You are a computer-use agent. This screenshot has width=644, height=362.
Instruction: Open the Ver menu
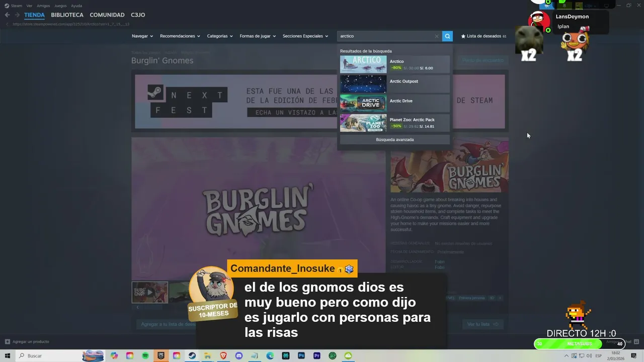pos(29,6)
